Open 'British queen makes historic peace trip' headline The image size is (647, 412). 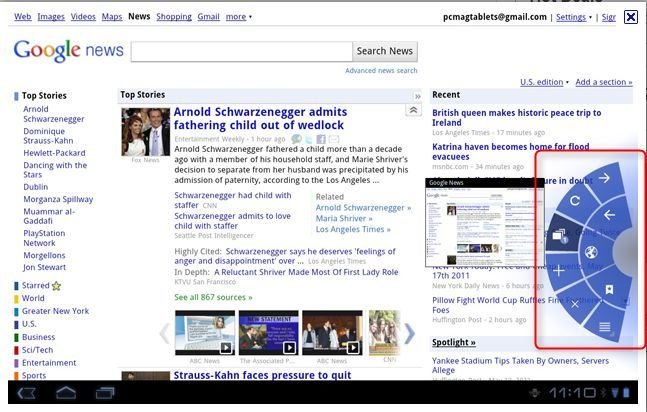[x=517, y=118]
